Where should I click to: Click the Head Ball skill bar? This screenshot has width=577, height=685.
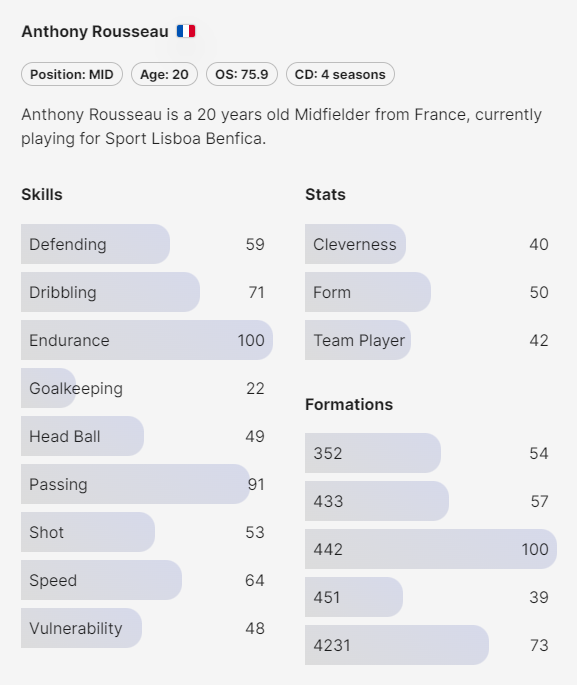click(x=147, y=436)
